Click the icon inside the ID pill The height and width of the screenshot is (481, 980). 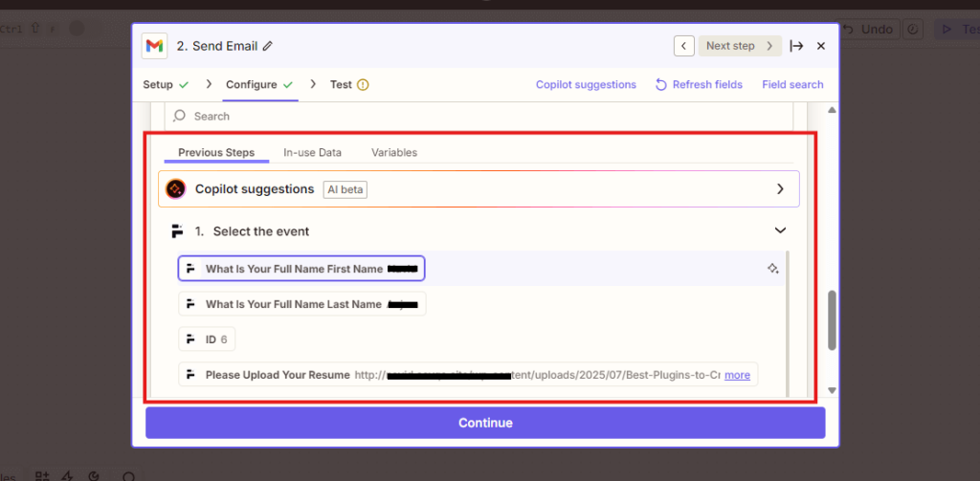pyautogui.click(x=191, y=339)
